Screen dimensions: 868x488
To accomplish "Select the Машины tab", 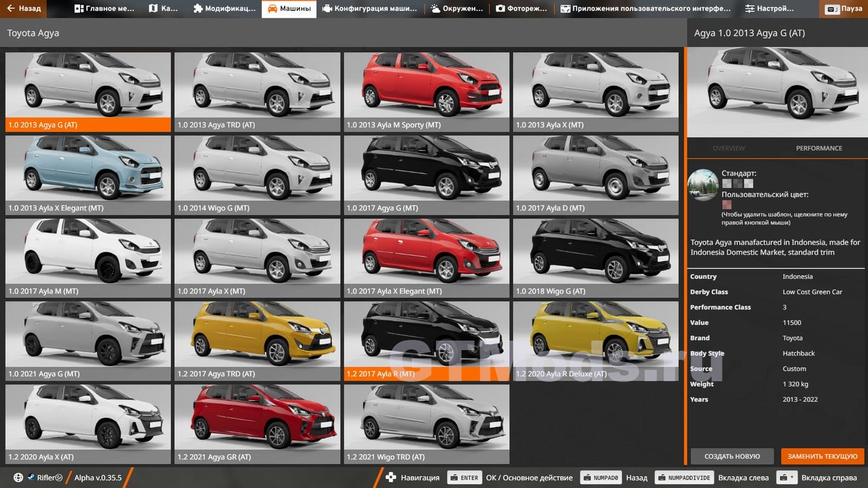I will [x=289, y=9].
